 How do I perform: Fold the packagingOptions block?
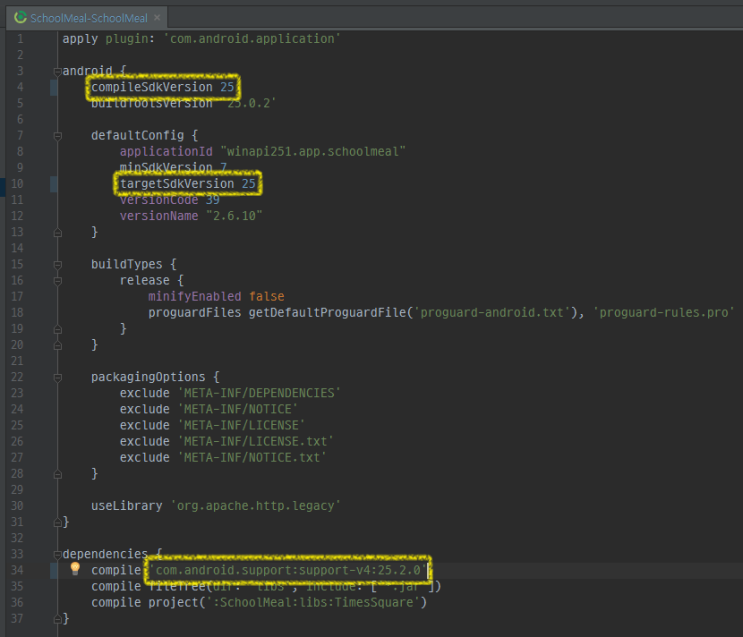click(56, 376)
